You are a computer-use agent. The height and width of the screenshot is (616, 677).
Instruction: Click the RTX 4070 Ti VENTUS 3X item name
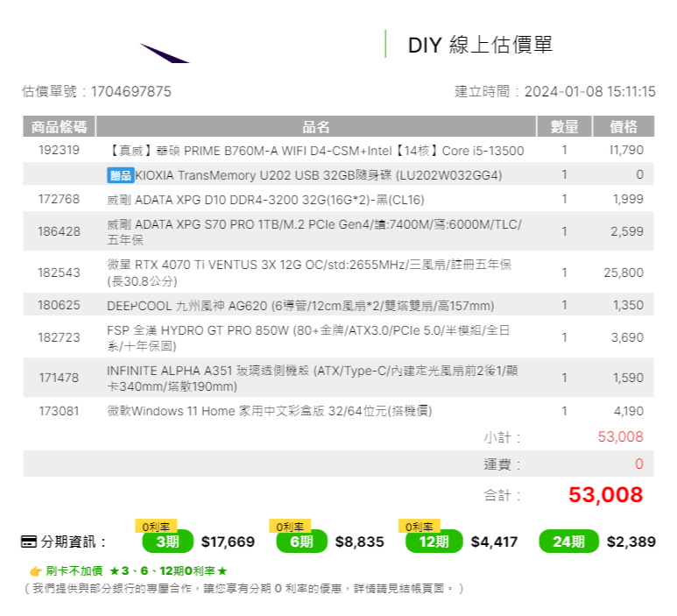tap(309, 273)
